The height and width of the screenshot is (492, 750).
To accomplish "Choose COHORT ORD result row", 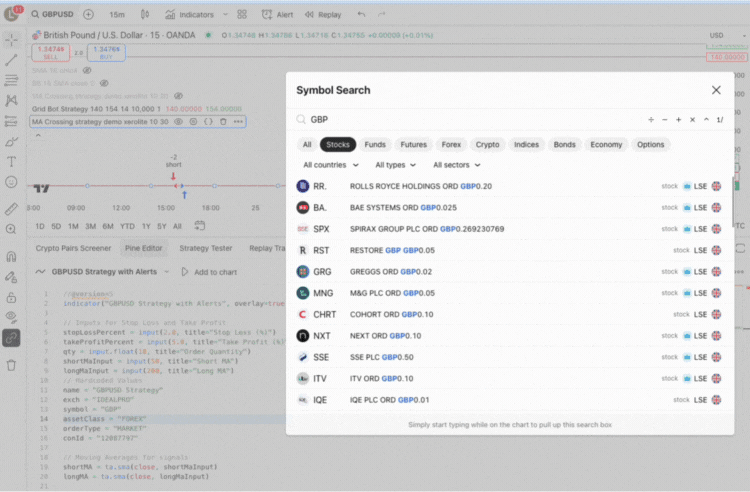I will pos(510,314).
